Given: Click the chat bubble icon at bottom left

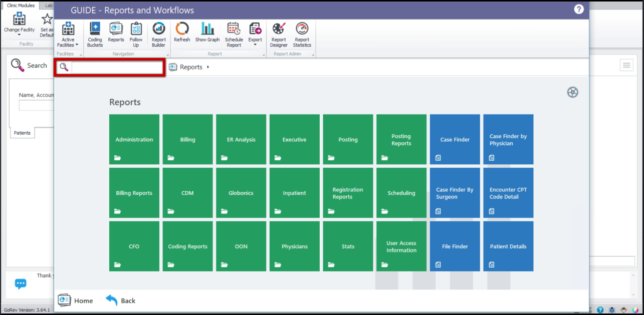Looking at the screenshot, I should [21, 284].
